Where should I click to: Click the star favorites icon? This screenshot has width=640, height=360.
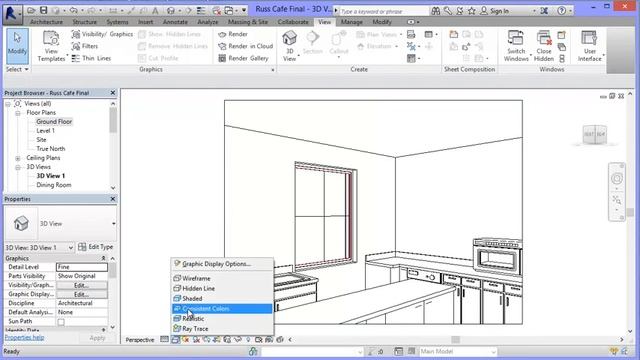[471, 11]
